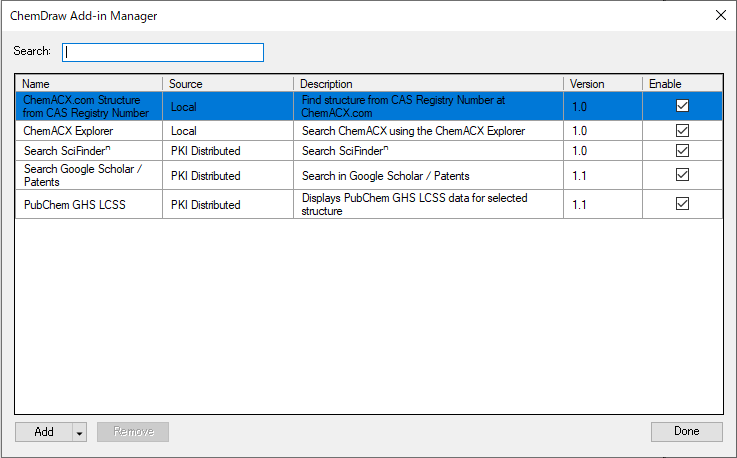Toggle the Search SciFinder enable checkbox
Image resolution: width=737 pixels, height=458 pixels.
click(x=682, y=150)
